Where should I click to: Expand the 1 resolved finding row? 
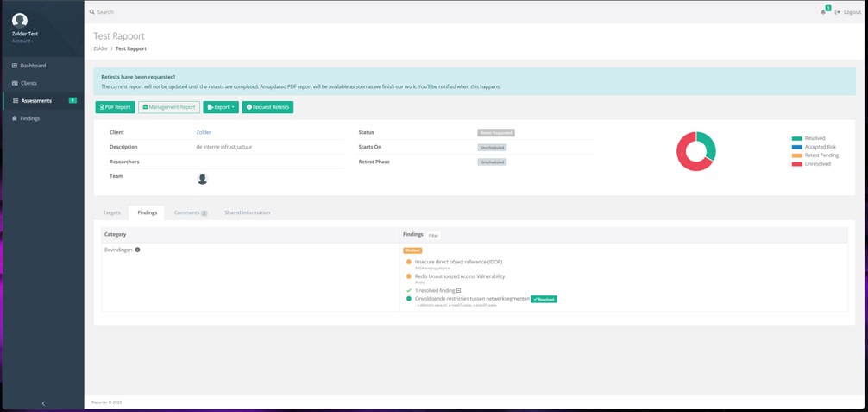(437, 290)
